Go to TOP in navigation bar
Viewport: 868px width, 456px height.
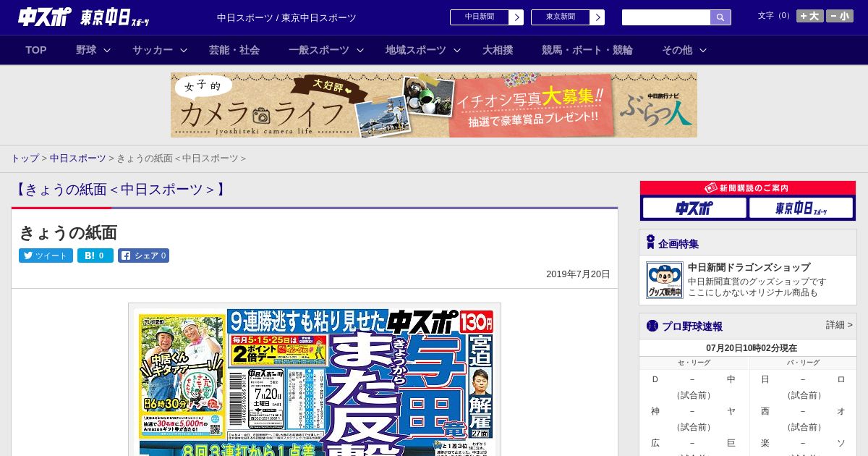36,50
